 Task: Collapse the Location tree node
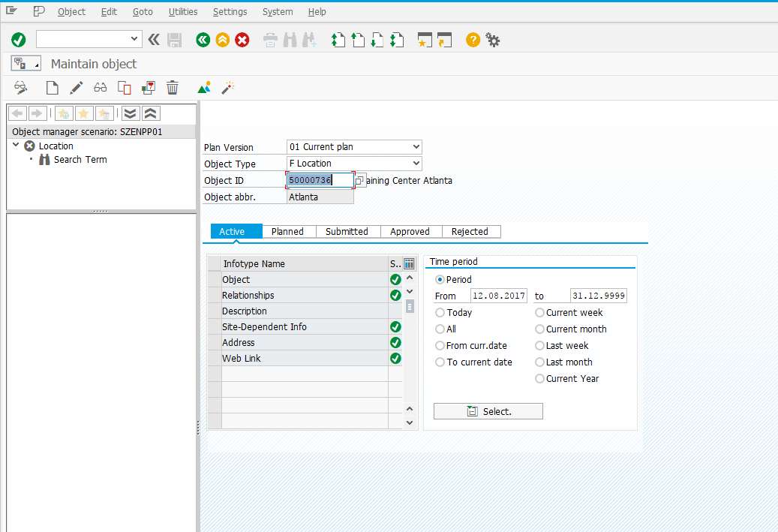(x=16, y=145)
